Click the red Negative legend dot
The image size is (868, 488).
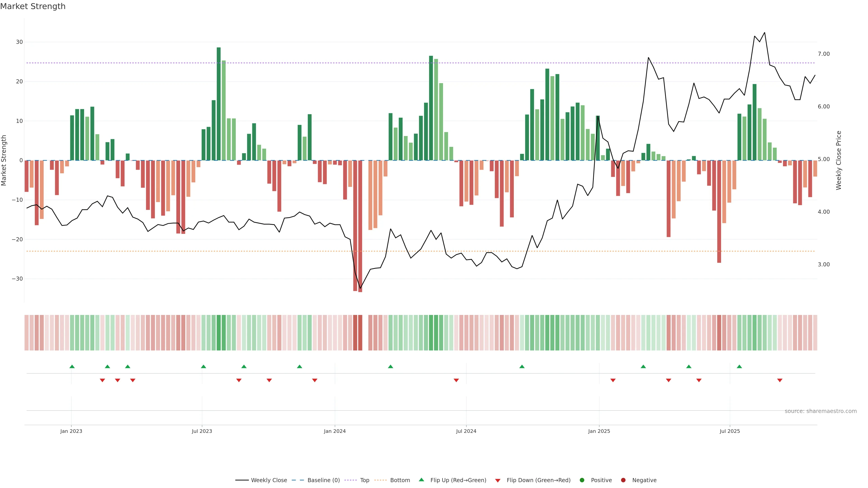pos(623,480)
